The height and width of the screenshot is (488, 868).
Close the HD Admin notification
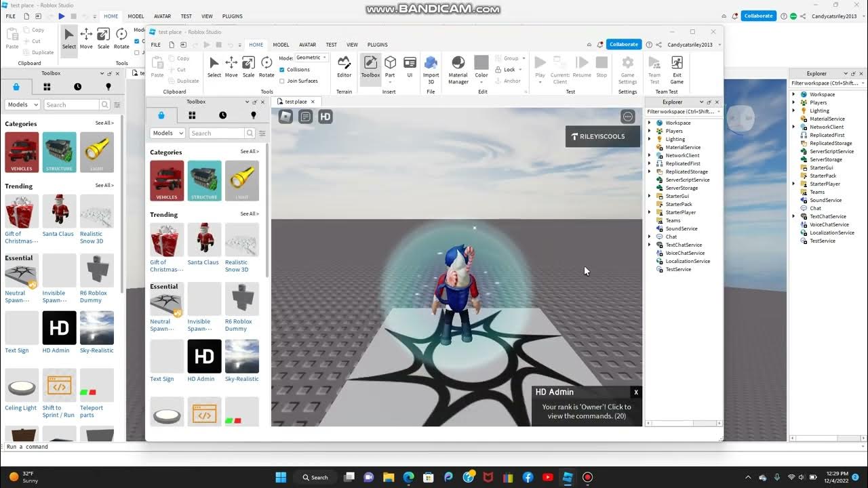pos(636,392)
